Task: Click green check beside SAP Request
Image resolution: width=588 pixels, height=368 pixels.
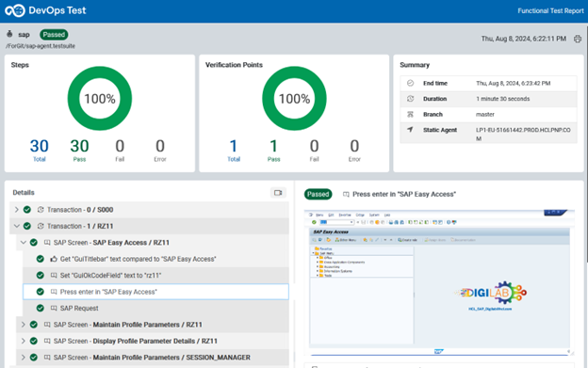Action: 41,308
